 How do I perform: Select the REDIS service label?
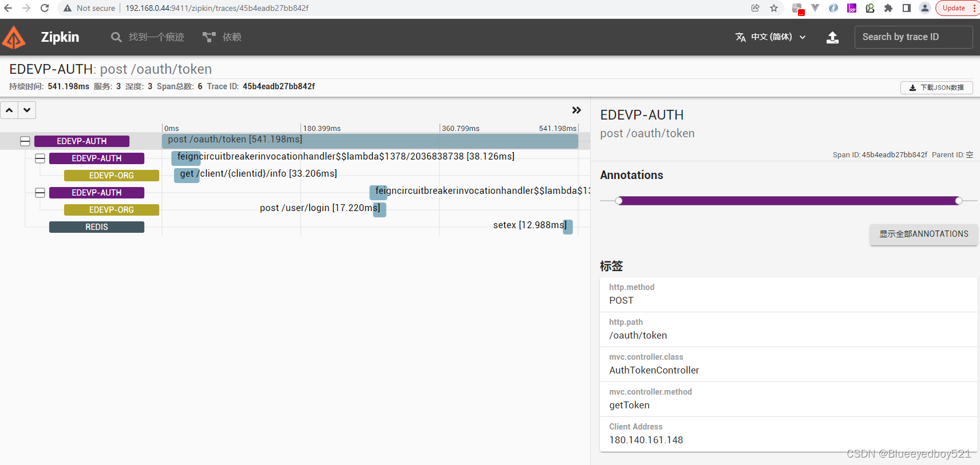tap(97, 227)
